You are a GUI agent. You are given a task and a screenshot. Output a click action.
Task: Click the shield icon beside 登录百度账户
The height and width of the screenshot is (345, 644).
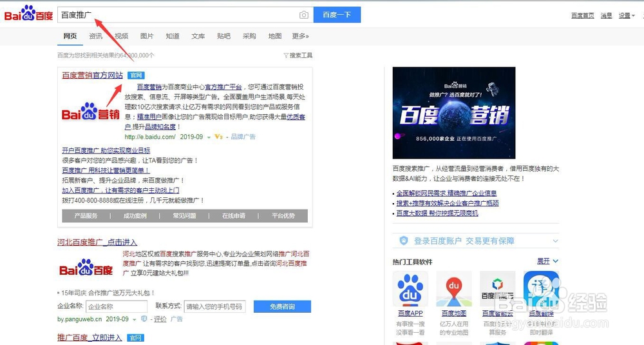click(404, 241)
